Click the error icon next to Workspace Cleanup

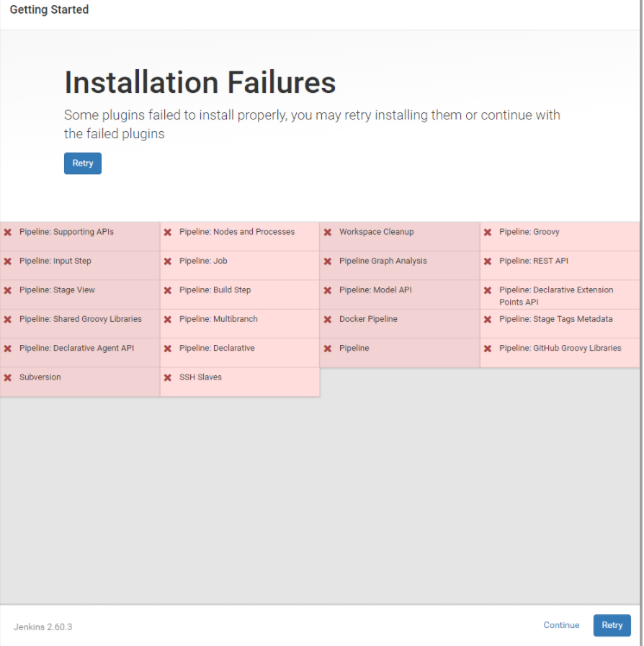[328, 232]
